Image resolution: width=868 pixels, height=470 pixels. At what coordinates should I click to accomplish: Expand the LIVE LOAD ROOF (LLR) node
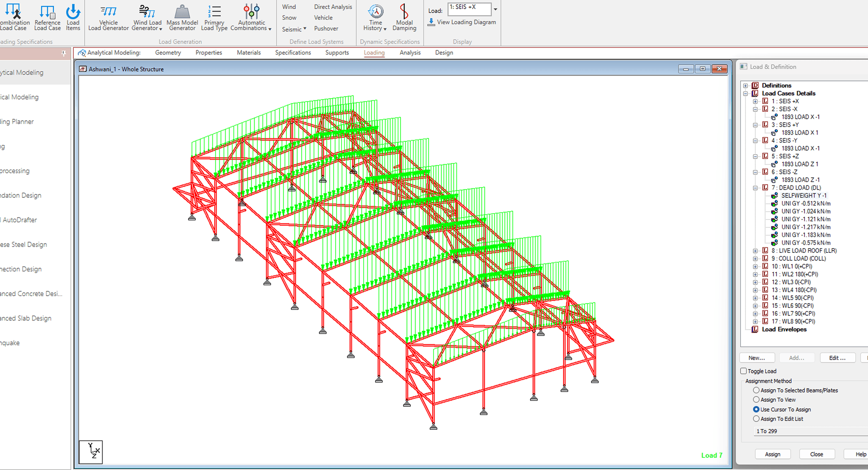click(756, 251)
